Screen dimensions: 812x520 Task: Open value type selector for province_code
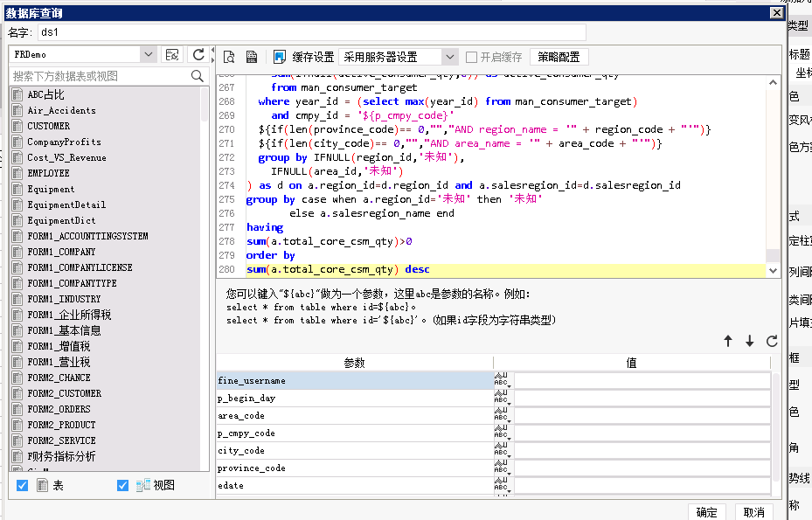(x=502, y=468)
